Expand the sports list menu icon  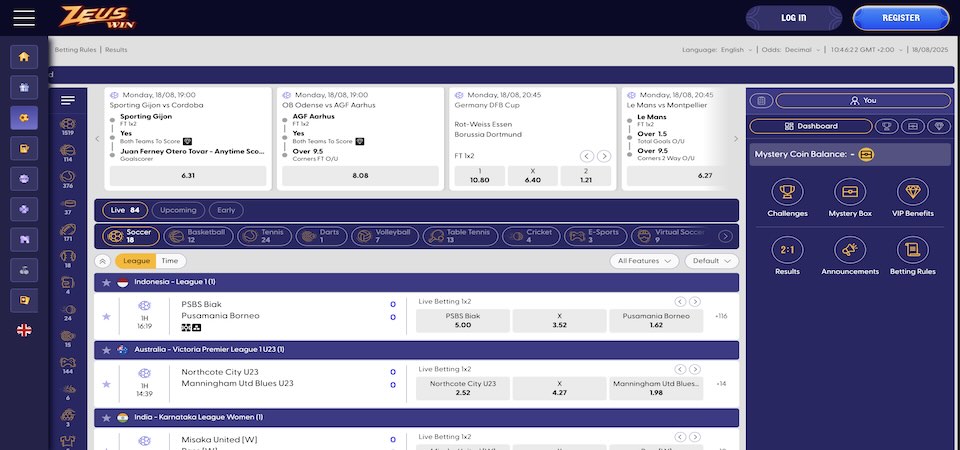coord(68,100)
